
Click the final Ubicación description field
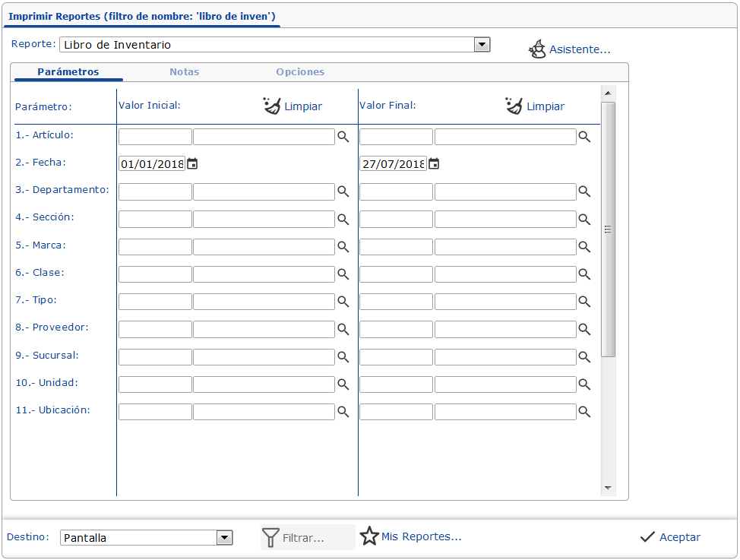pyautogui.click(x=505, y=412)
